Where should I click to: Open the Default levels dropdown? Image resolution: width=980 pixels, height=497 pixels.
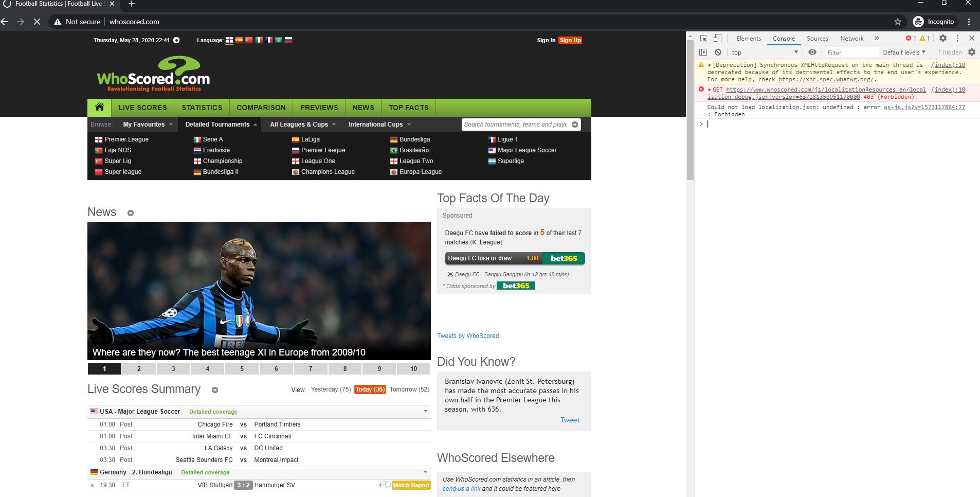pyautogui.click(x=903, y=52)
